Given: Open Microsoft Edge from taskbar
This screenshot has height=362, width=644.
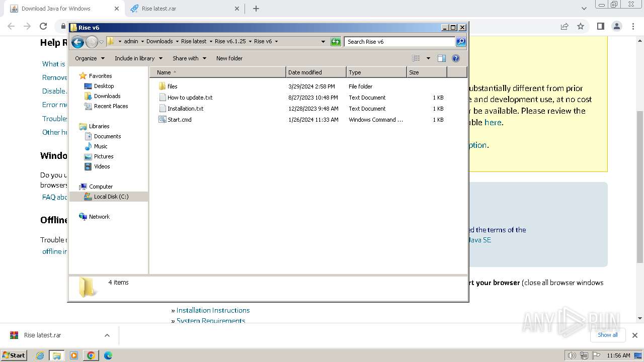Looking at the screenshot, I should click(x=108, y=355).
